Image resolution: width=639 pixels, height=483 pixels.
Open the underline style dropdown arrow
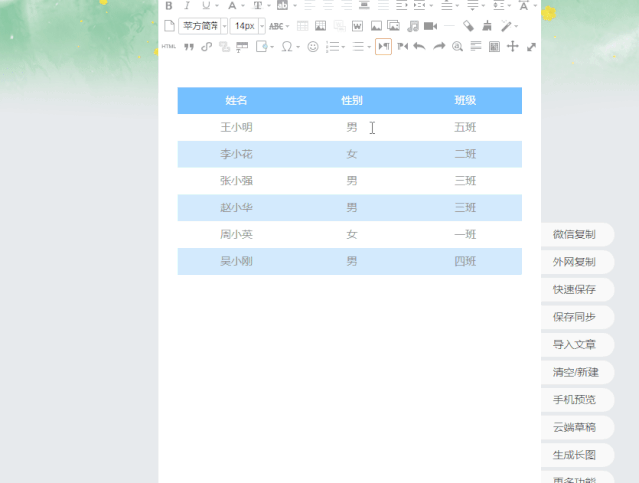click(217, 6)
